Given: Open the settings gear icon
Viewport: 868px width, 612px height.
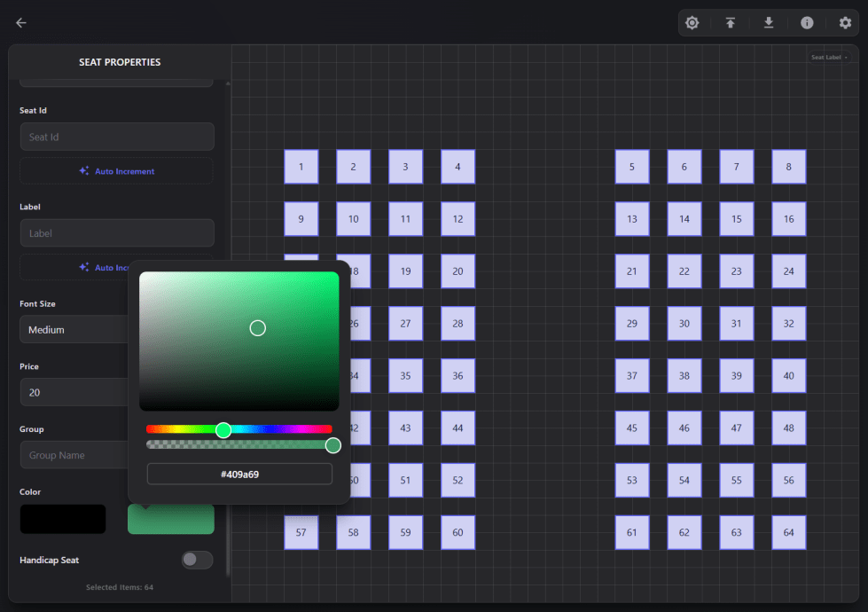Looking at the screenshot, I should [x=845, y=23].
